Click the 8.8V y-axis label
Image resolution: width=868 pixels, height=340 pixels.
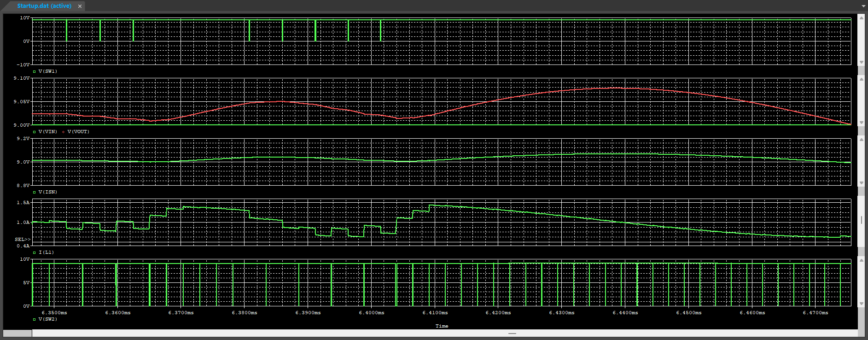point(23,185)
